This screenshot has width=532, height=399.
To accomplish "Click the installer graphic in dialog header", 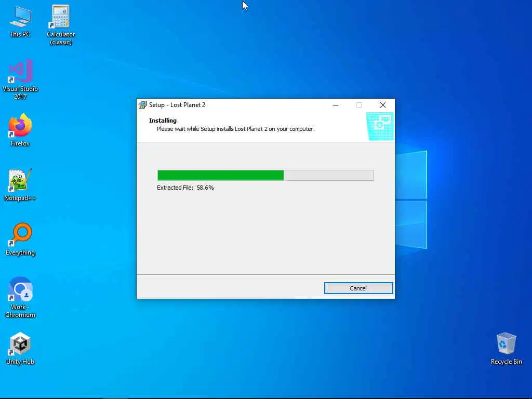I will tap(380, 127).
